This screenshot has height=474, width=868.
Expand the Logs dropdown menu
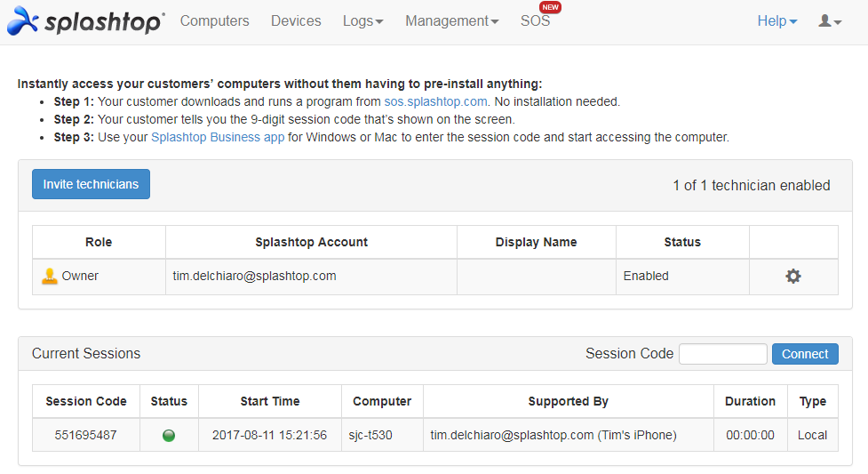pyautogui.click(x=362, y=21)
